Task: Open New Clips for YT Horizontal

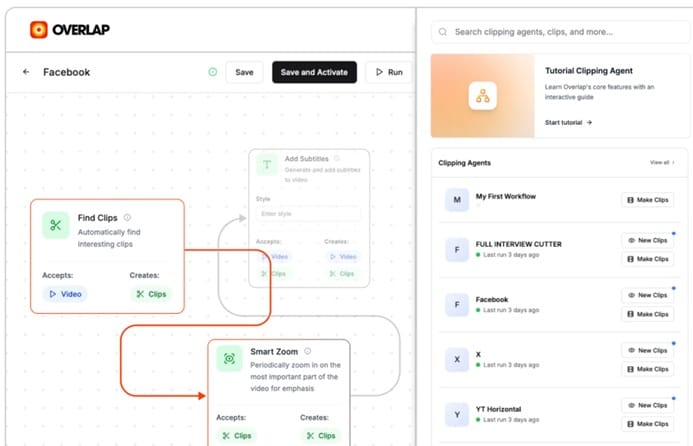Action: point(647,405)
